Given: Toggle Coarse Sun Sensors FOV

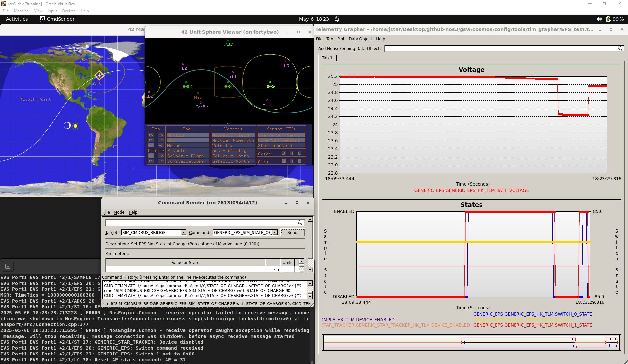Looking at the screenshot, I should pos(281,135).
